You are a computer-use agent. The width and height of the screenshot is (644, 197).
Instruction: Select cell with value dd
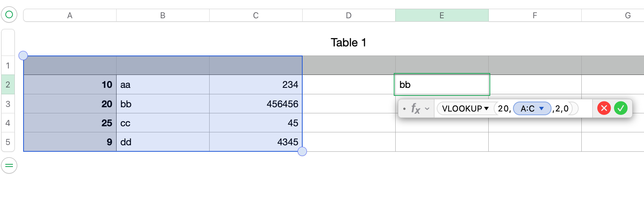[163, 142]
